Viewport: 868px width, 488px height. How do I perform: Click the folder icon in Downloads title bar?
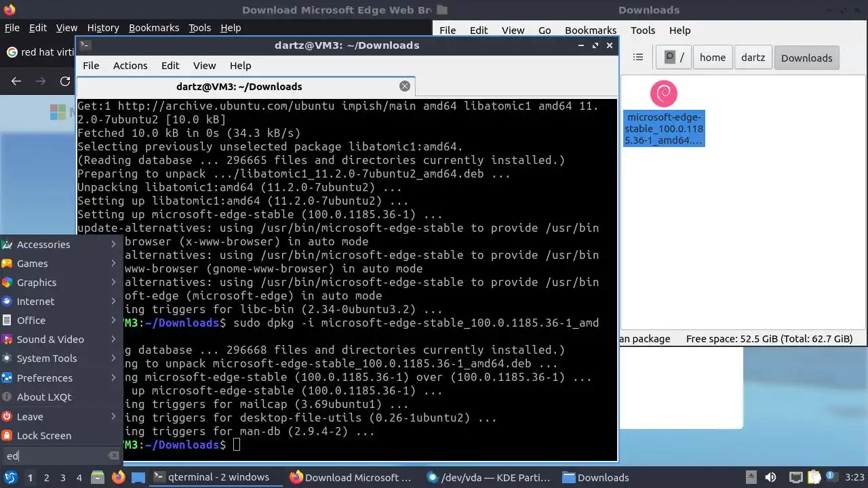(x=443, y=9)
